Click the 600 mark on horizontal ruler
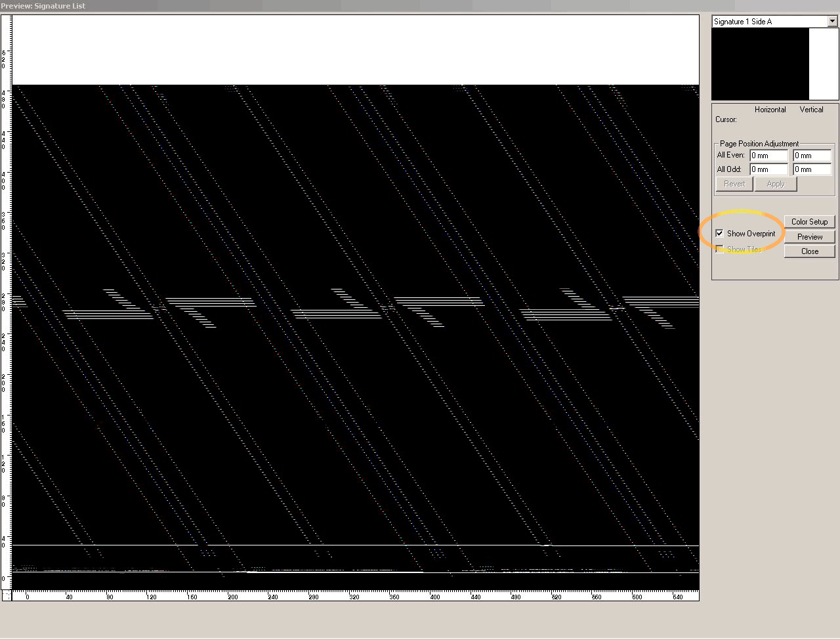Screen dimensions: 840x640 click(x=637, y=597)
